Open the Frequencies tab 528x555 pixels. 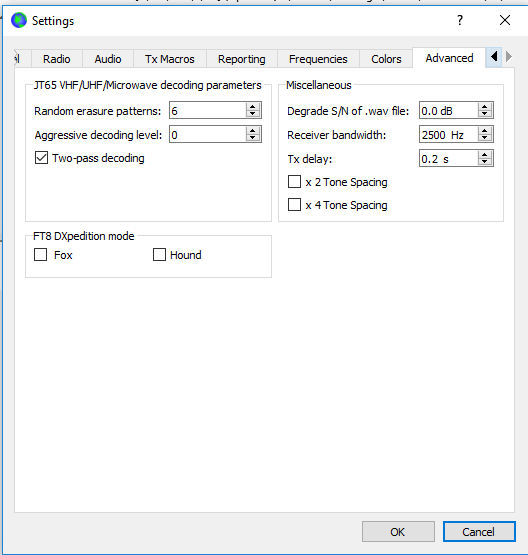pyautogui.click(x=318, y=59)
